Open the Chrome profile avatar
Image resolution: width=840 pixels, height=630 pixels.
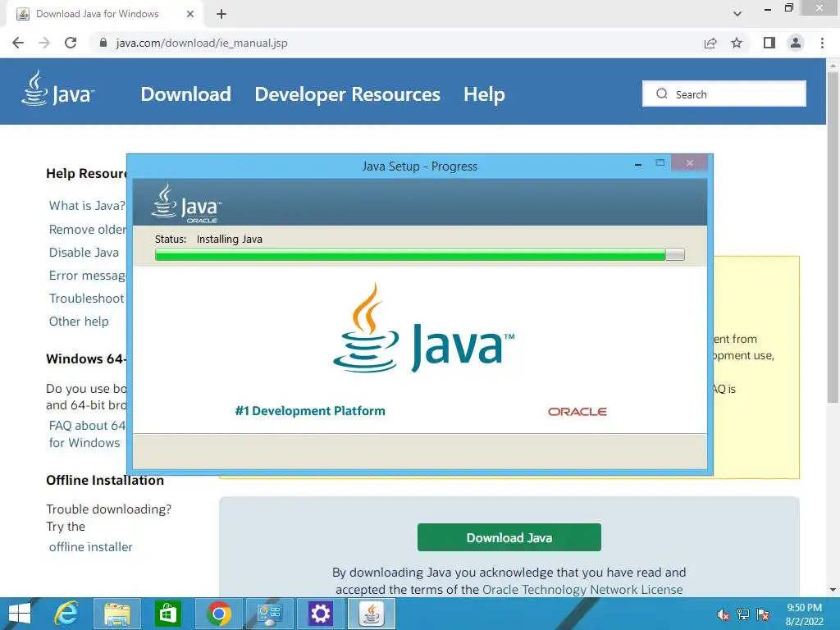pyautogui.click(x=796, y=43)
